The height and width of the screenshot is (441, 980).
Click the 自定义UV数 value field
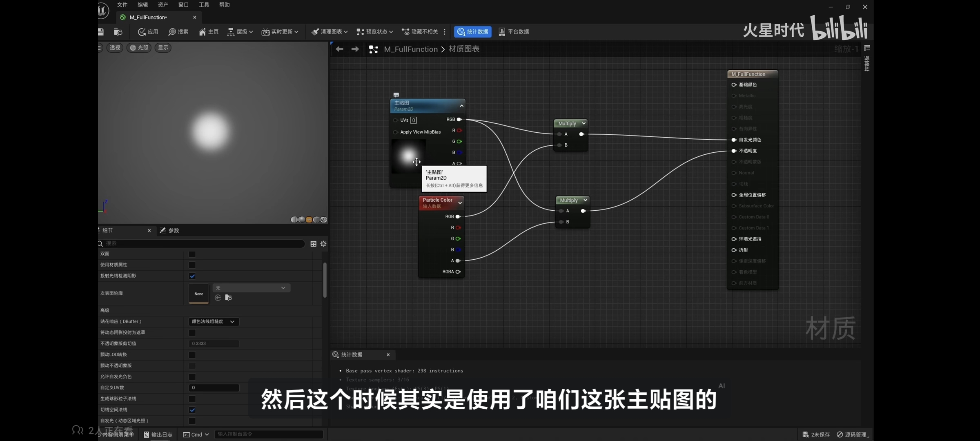(x=214, y=388)
